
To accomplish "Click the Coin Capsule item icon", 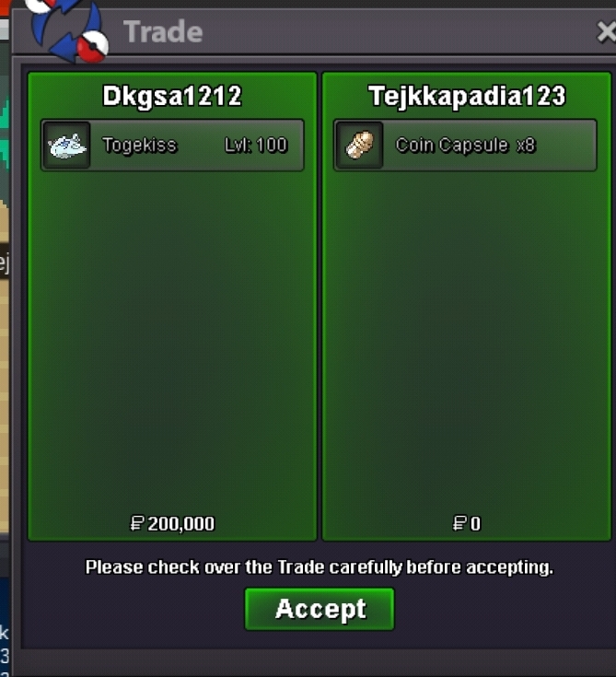I will 359,146.
